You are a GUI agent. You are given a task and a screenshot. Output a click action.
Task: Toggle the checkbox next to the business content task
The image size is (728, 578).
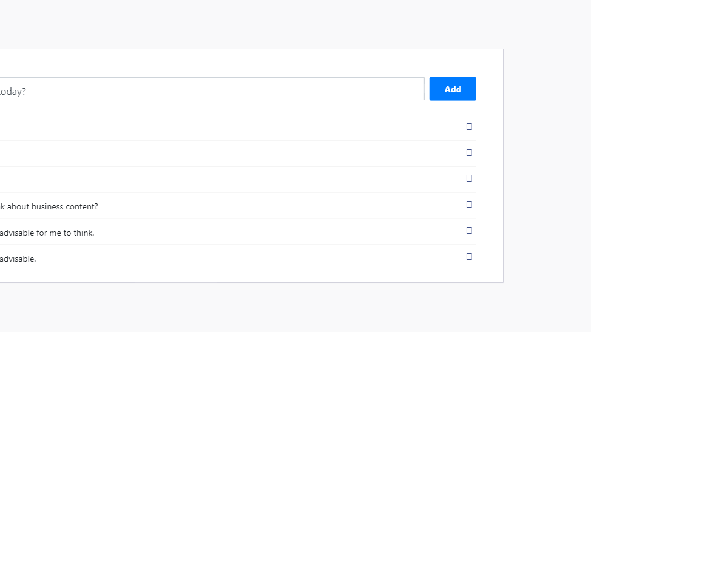point(469,205)
